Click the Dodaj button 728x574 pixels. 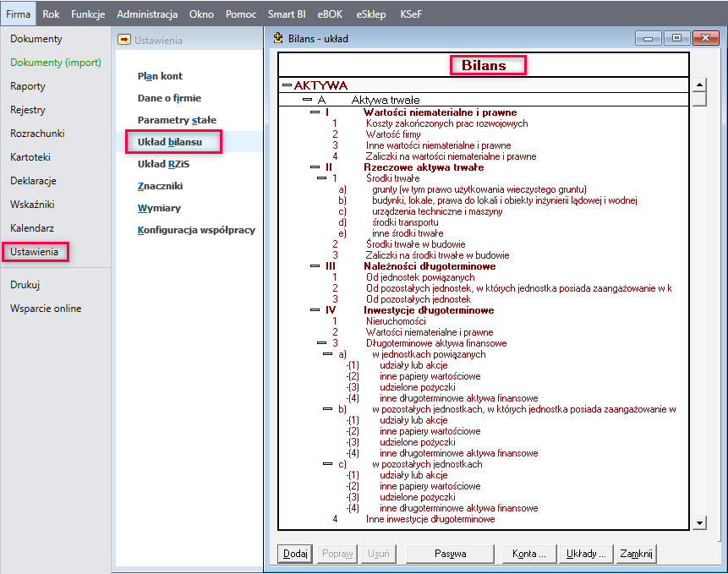(295, 554)
